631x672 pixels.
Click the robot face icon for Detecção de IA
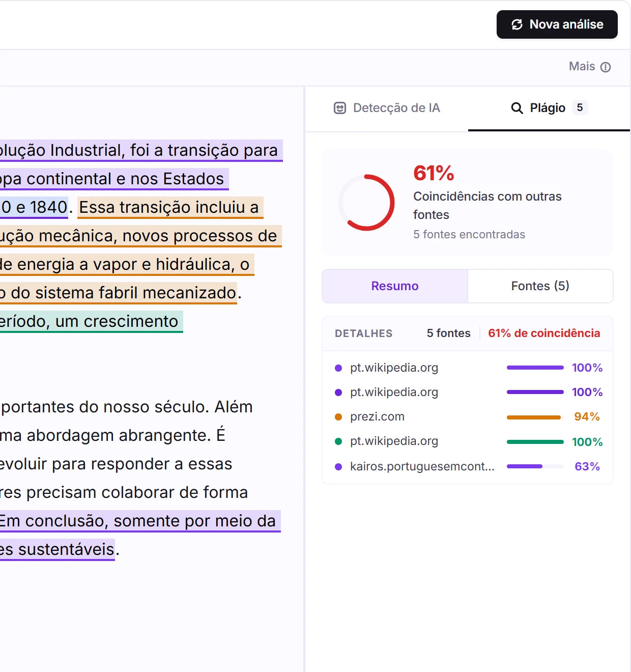(340, 108)
